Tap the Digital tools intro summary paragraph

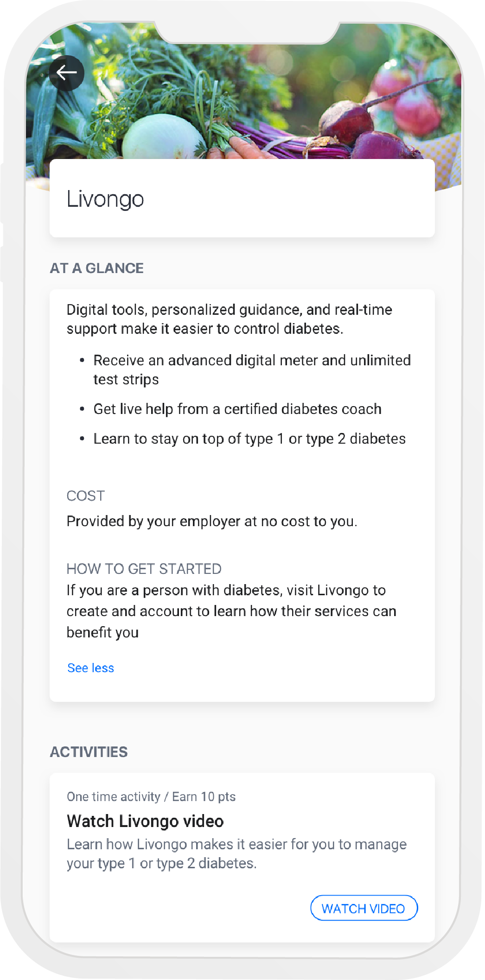(x=230, y=319)
